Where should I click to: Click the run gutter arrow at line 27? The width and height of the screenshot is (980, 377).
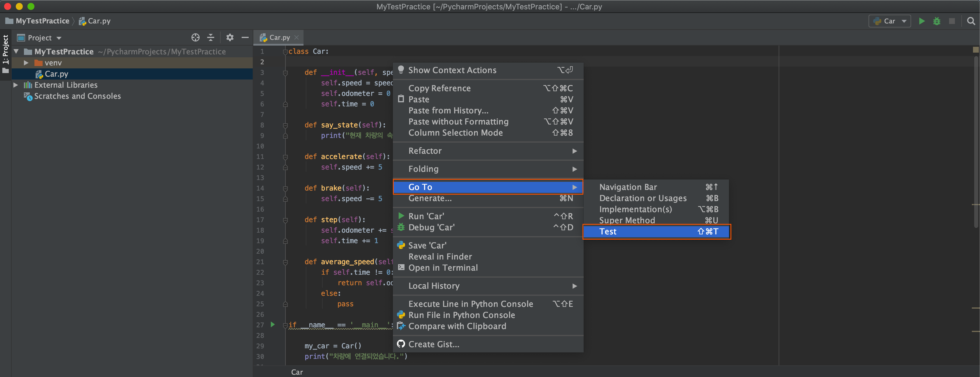click(x=272, y=324)
